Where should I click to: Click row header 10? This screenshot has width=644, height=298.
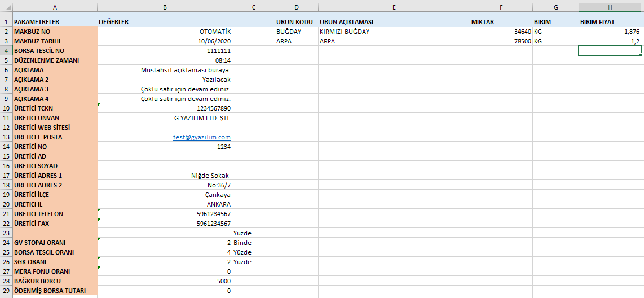point(6,108)
